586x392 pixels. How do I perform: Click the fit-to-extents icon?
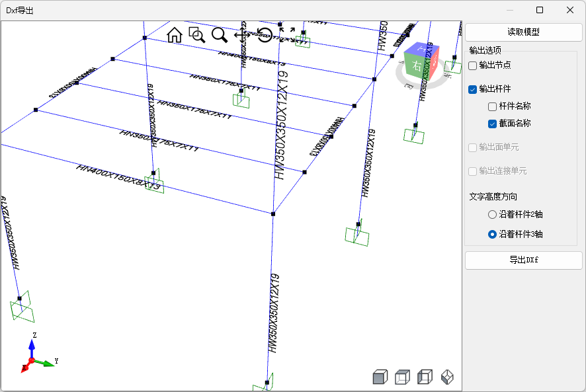click(x=287, y=35)
